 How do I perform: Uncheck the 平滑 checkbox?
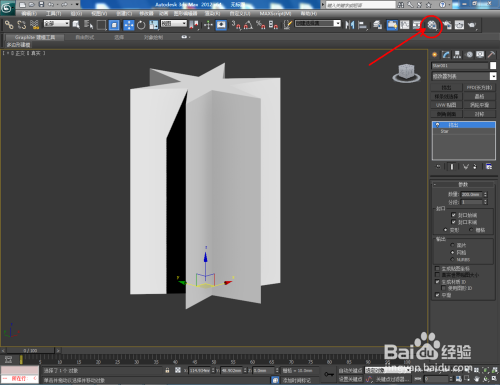pyautogui.click(x=437, y=295)
